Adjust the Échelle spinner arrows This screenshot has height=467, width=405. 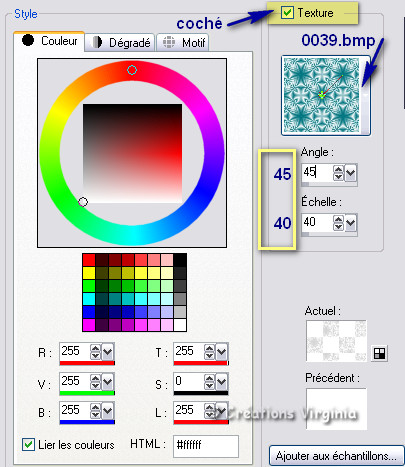(338, 223)
